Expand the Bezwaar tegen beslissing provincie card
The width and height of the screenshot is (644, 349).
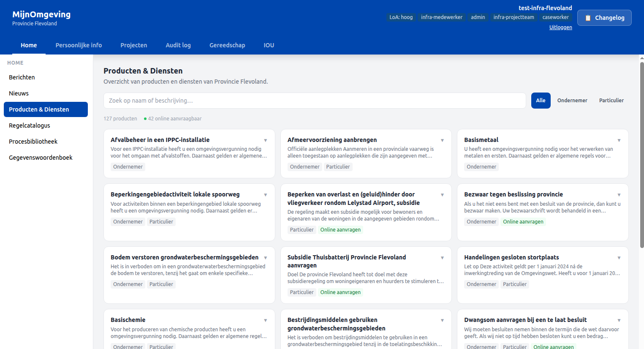tap(619, 194)
